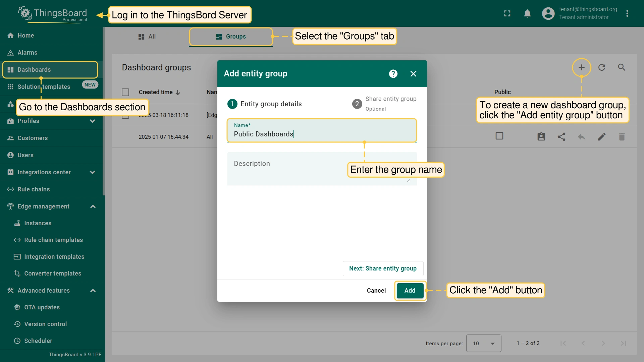Screen dimensions: 644x362
Task: Switch to the All tab
Action: point(147,37)
